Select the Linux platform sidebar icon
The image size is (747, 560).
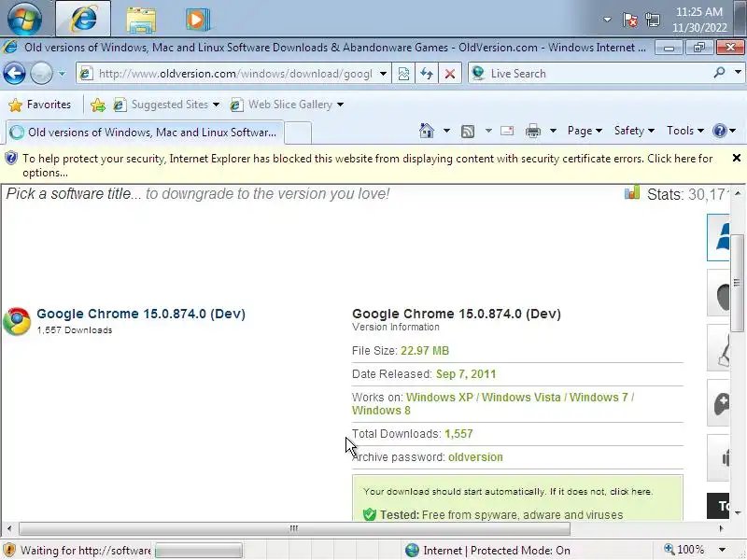718,348
